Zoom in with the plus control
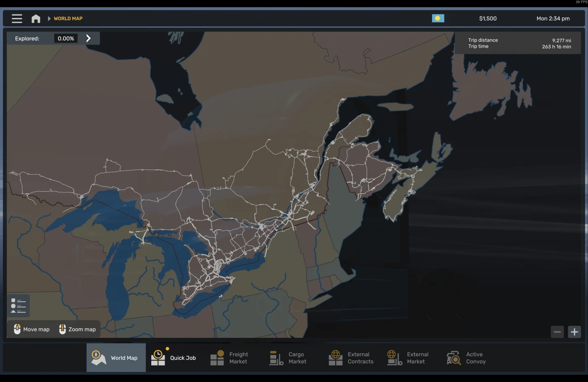This screenshot has height=382, width=588. [x=574, y=332]
